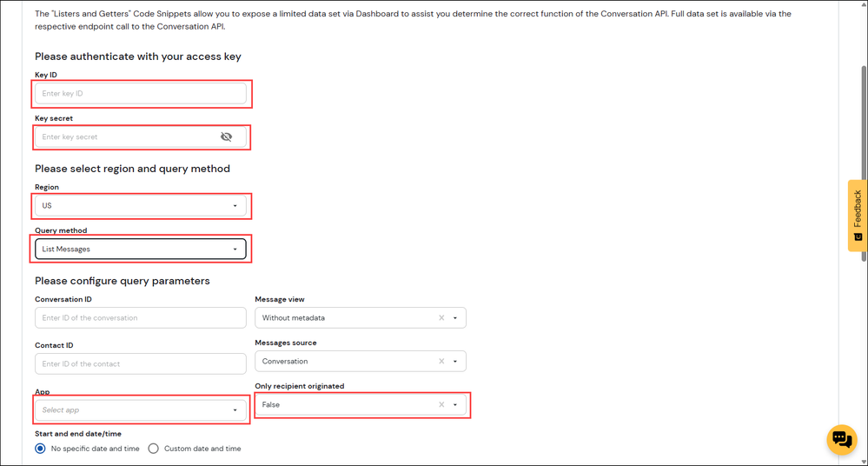Click the Contact ID input field
The image size is (868, 466).
(140, 364)
